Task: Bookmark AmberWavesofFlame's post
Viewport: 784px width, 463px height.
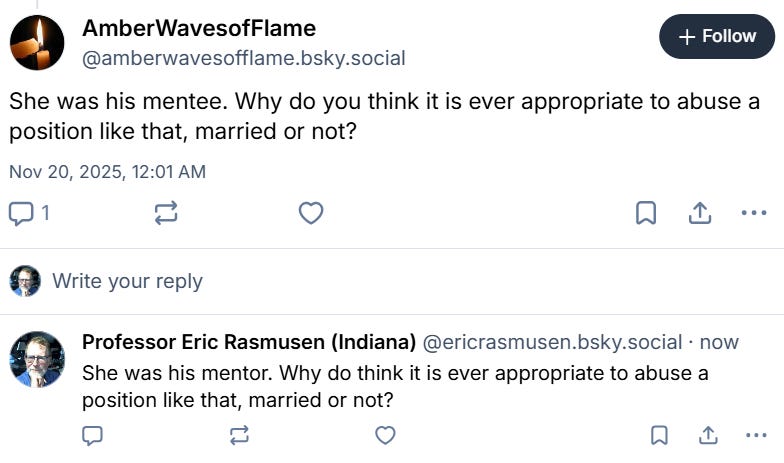Action: coord(646,213)
